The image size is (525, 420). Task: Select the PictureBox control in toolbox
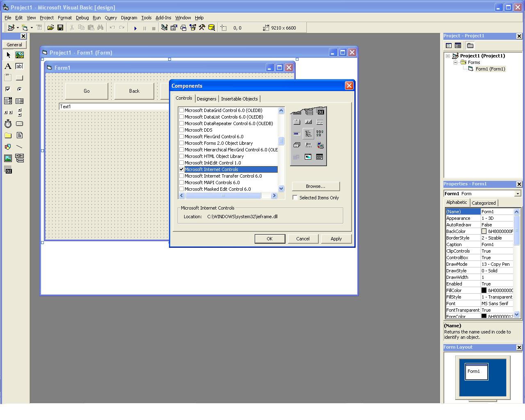(x=20, y=55)
